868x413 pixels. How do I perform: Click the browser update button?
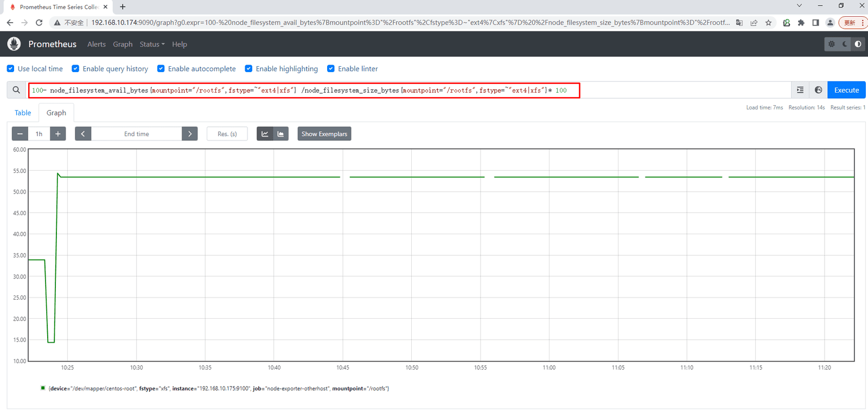tap(852, 23)
